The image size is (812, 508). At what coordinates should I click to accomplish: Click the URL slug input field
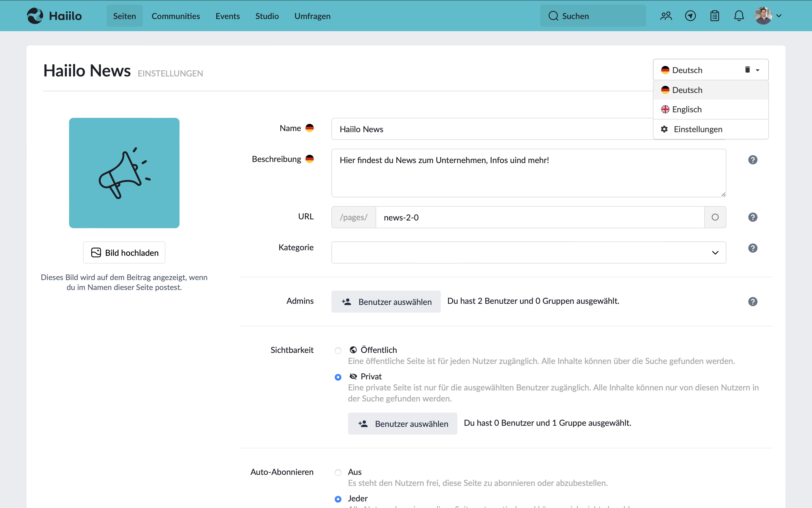tap(540, 217)
